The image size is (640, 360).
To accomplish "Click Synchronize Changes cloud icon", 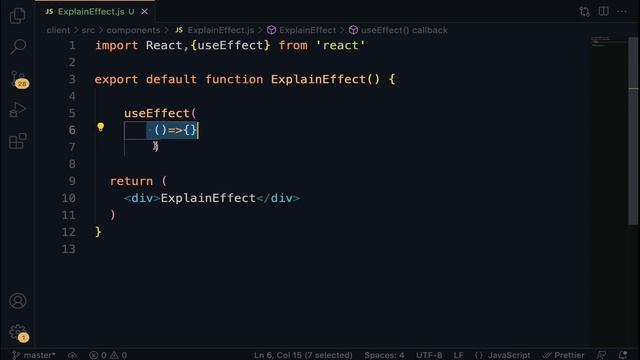I will (x=72, y=355).
